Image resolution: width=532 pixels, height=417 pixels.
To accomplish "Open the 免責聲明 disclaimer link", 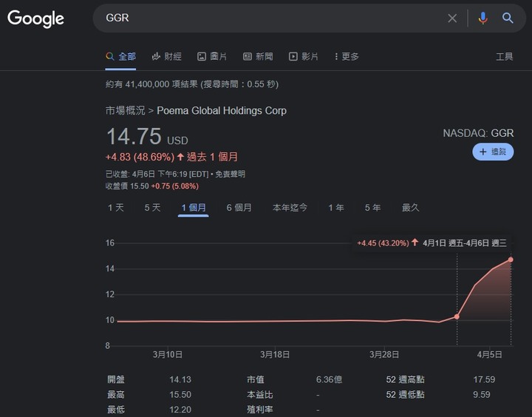I will pyautogui.click(x=230, y=174).
